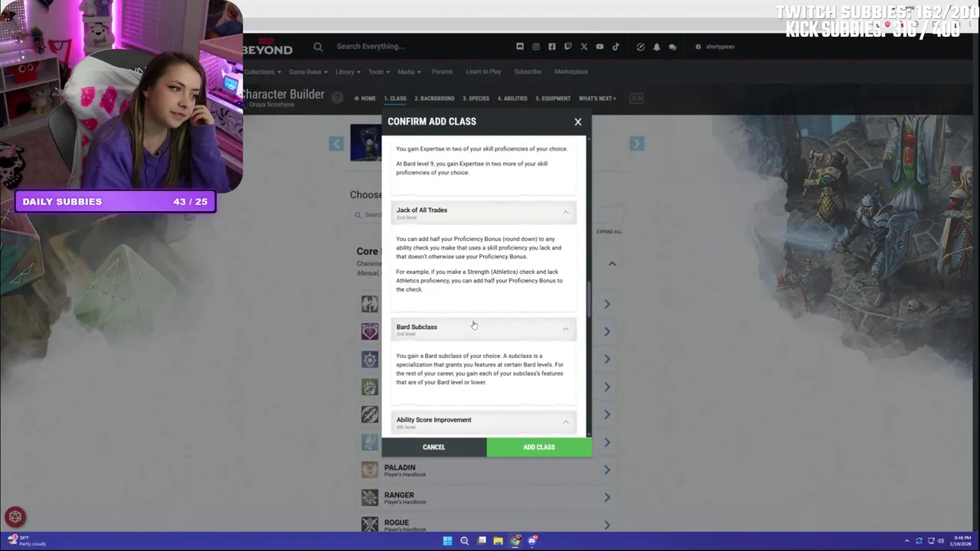Open the Game Rules dropdown menu
This screenshot has width=980, height=551.
click(x=308, y=72)
